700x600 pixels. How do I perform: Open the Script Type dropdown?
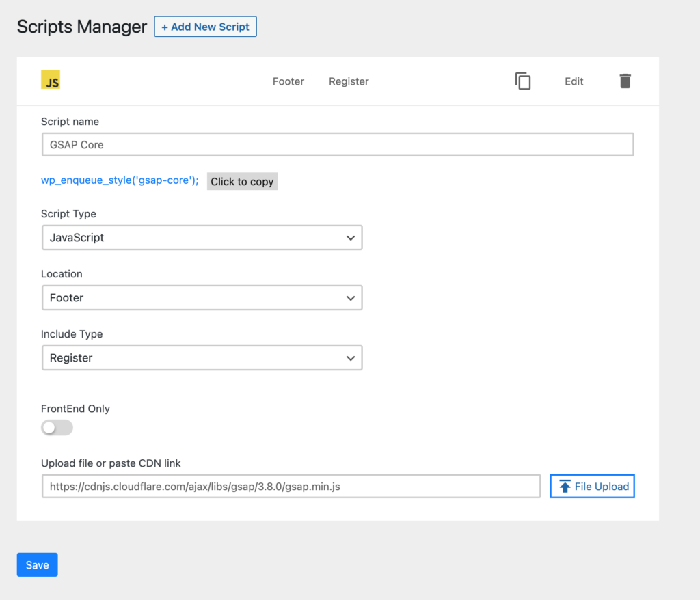click(202, 238)
